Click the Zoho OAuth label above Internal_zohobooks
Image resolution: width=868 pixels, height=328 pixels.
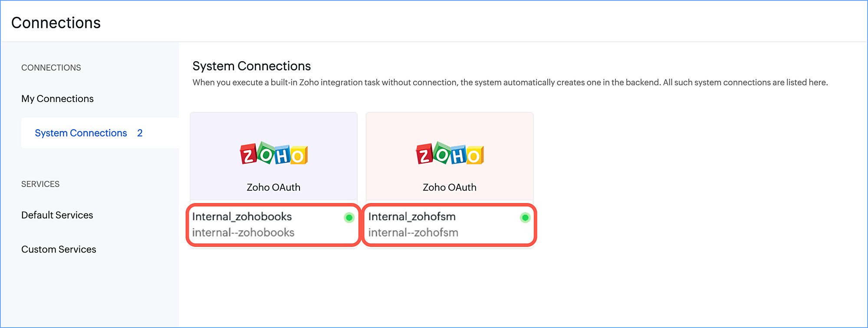pos(273,187)
